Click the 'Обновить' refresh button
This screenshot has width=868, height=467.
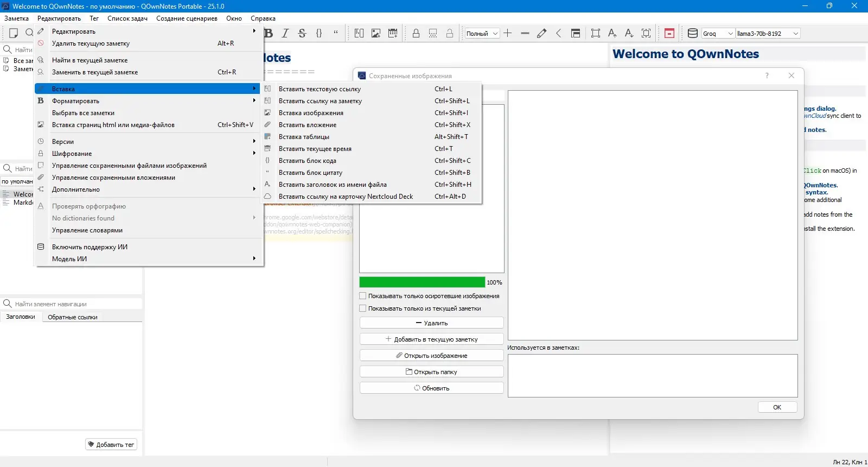[x=432, y=388]
